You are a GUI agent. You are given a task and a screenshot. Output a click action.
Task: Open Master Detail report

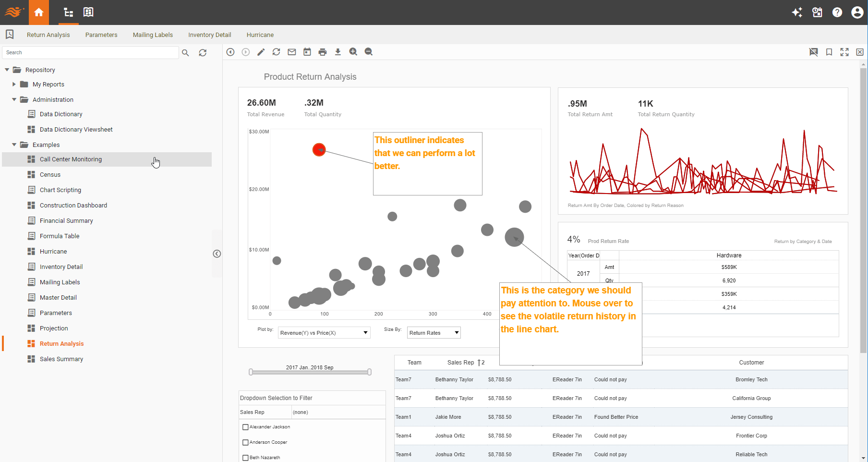pyautogui.click(x=58, y=298)
